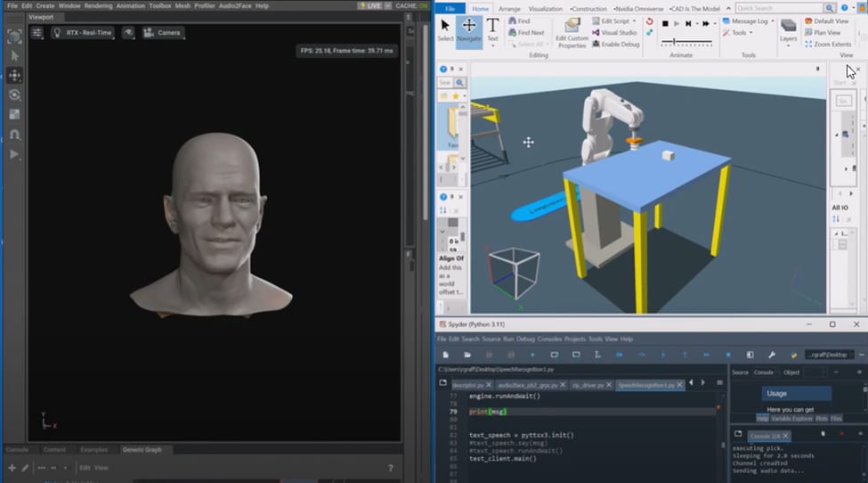Open the Camera dropdown in viewport
Image resolution: width=868 pixels, height=483 pixels.
coord(162,33)
